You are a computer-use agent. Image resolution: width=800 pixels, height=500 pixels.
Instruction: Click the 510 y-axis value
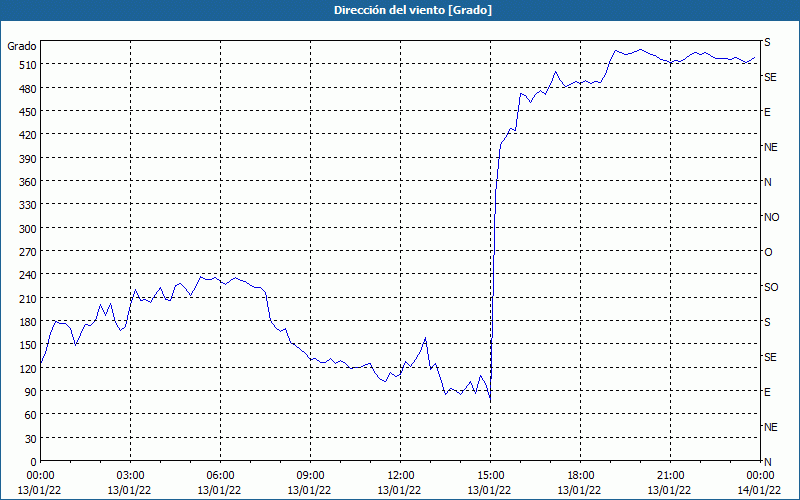pos(28,65)
